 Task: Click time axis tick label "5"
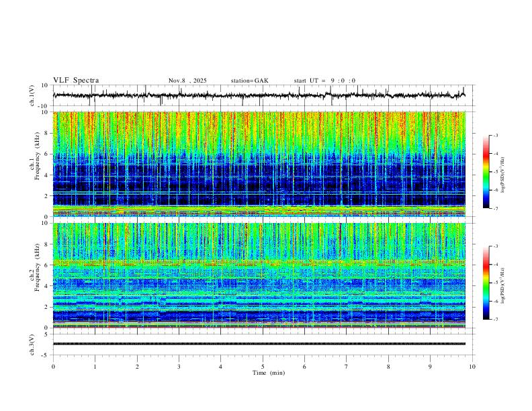(263, 367)
